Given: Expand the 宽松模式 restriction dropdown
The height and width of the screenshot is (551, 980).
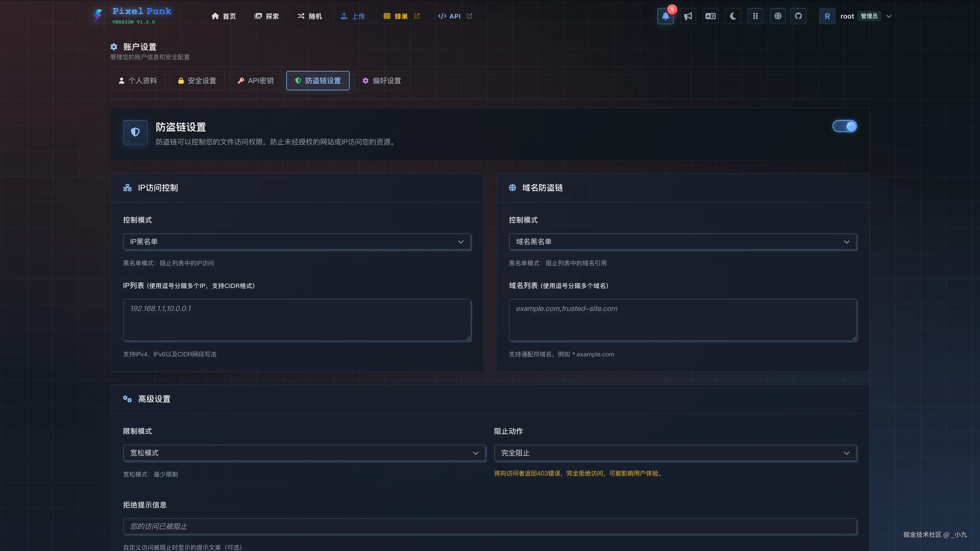Looking at the screenshot, I should point(304,453).
